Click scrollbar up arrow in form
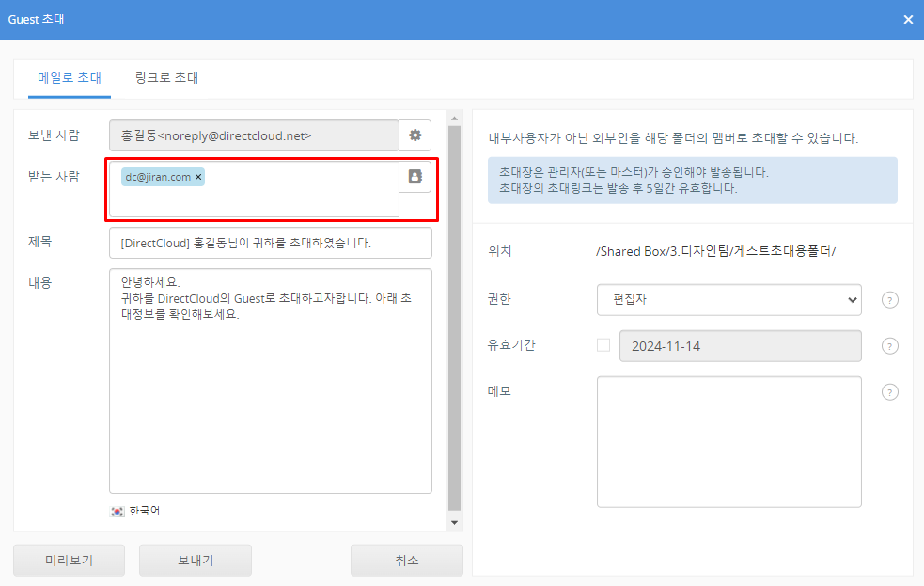Viewport: 924px width, 586px height. [455, 119]
